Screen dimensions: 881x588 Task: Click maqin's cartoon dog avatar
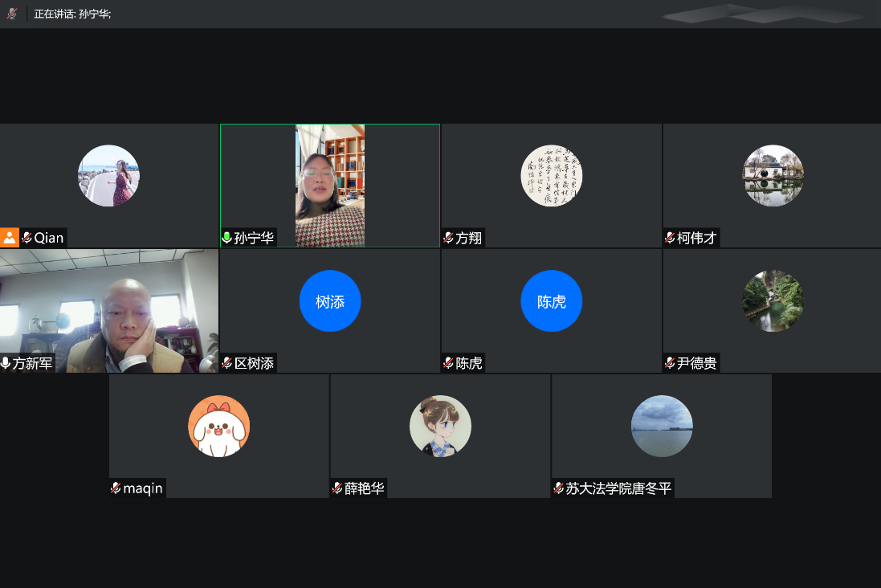(219, 427)
